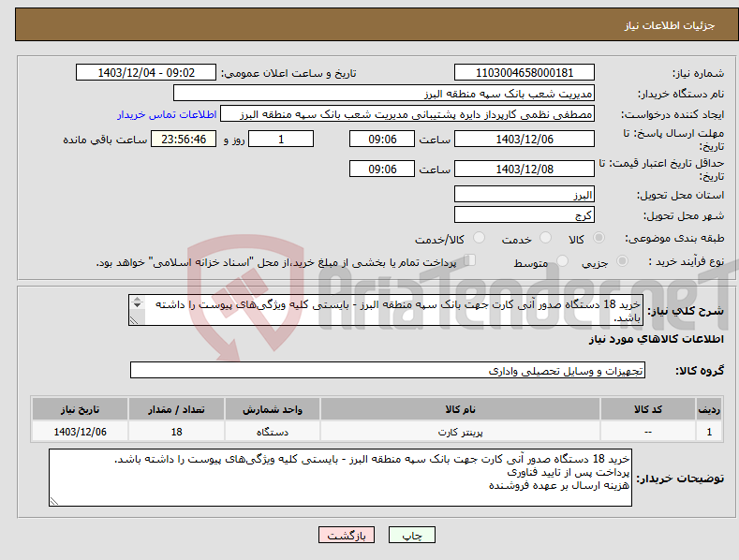Click label توضیحات خریدار

pyautogui.click(x=680, y=479)
